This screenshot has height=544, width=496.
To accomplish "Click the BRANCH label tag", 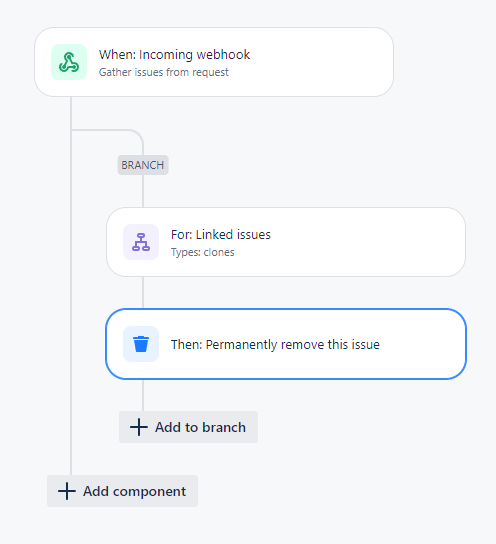I will click(143, 165).
